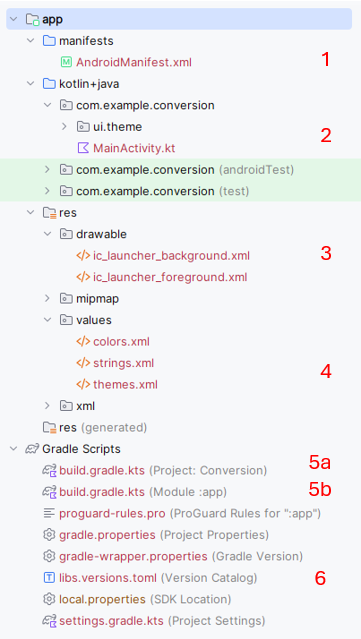
Task: Click the androidTest package icon
Action: (66, 170)
